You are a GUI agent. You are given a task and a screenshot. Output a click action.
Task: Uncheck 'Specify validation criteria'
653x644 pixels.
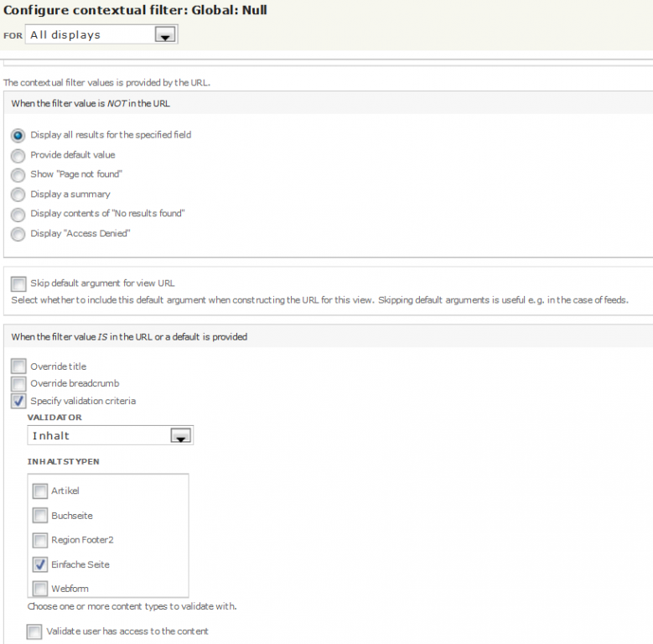(x=18, y=401)
